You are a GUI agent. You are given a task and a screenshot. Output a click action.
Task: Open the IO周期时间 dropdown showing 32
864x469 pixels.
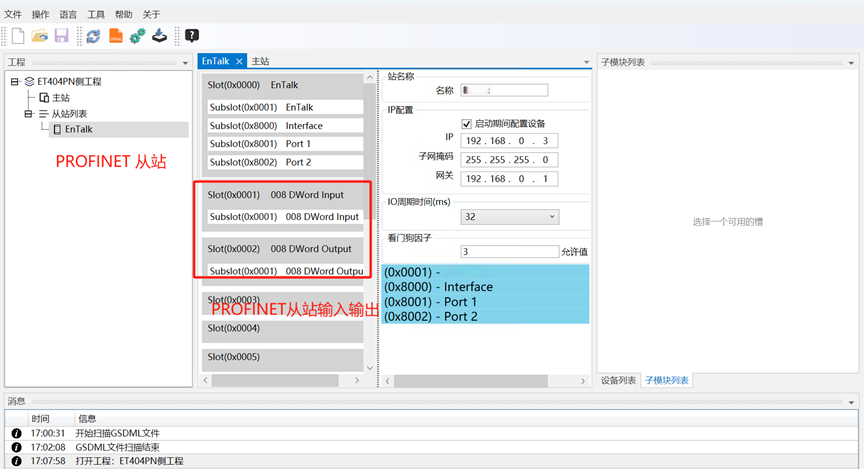coord(510,217)
